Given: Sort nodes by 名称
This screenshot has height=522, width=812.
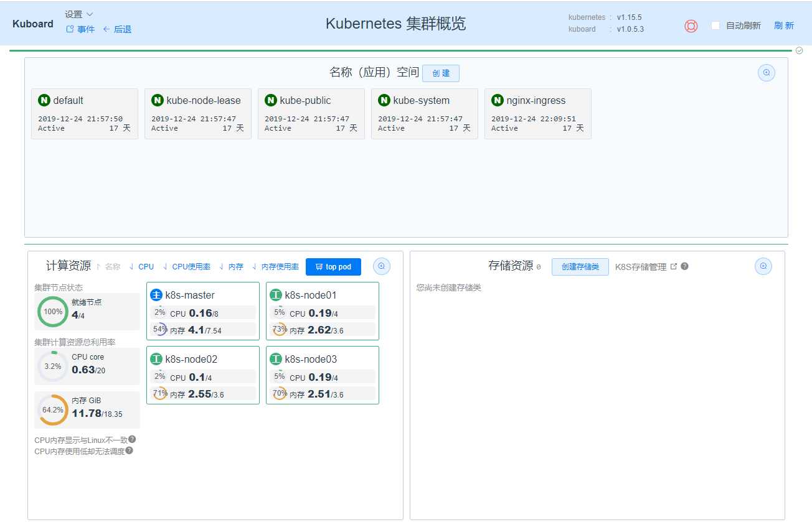Looking at the screenshot, I should click(x=108, y=267).
